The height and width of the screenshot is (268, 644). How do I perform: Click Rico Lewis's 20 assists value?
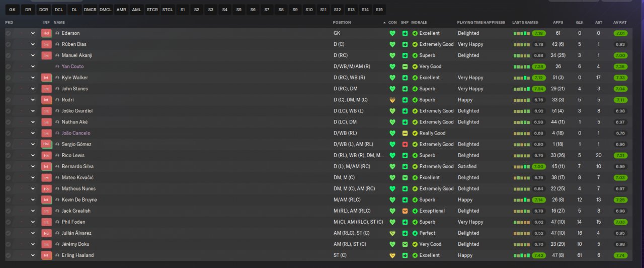click(x=598, y=155)
